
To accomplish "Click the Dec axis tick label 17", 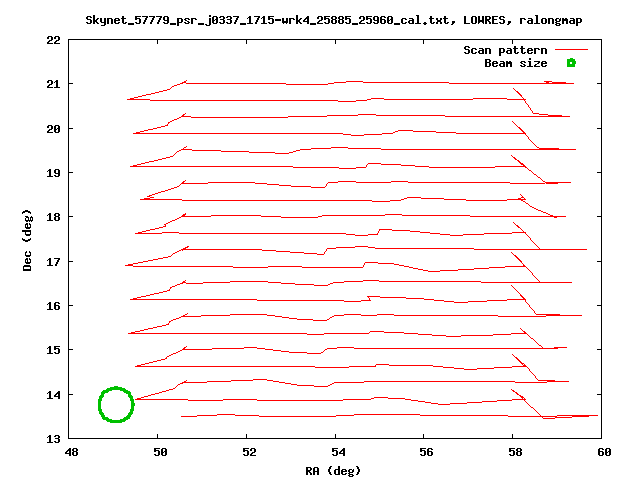I will coord(53,262).
